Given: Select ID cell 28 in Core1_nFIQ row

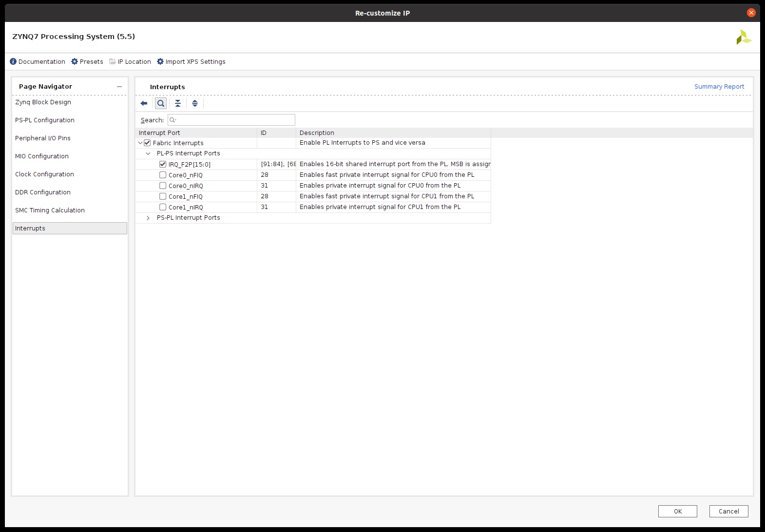Looking at the screenshot, I should 276,196.
